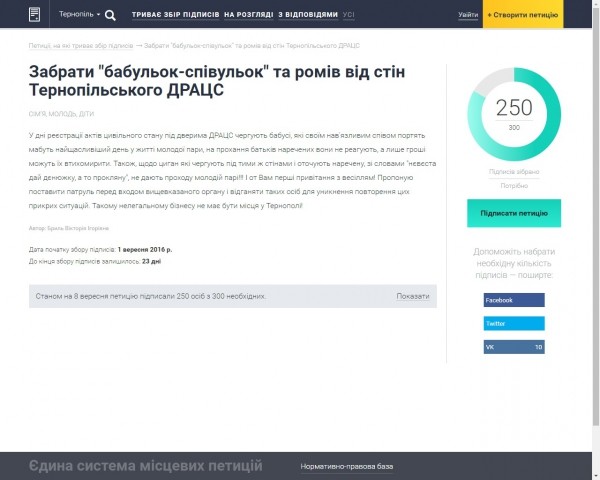
Task: Open the Нормативно-правова база footer link
Action: pyautogui.click(x=347, y=467)
